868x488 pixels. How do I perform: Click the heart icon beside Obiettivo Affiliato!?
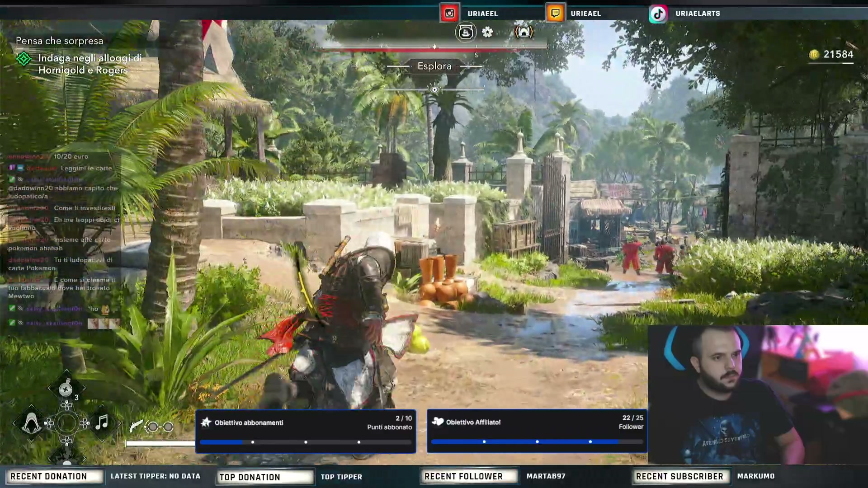pos(438,422)
